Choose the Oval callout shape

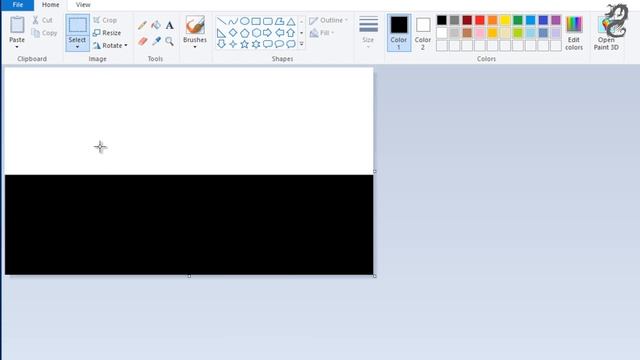[279, 44]
